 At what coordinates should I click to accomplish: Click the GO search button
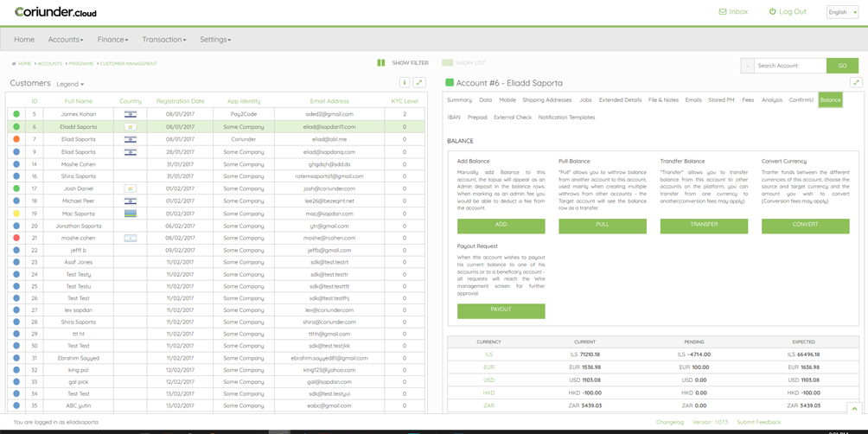(843, 66)
